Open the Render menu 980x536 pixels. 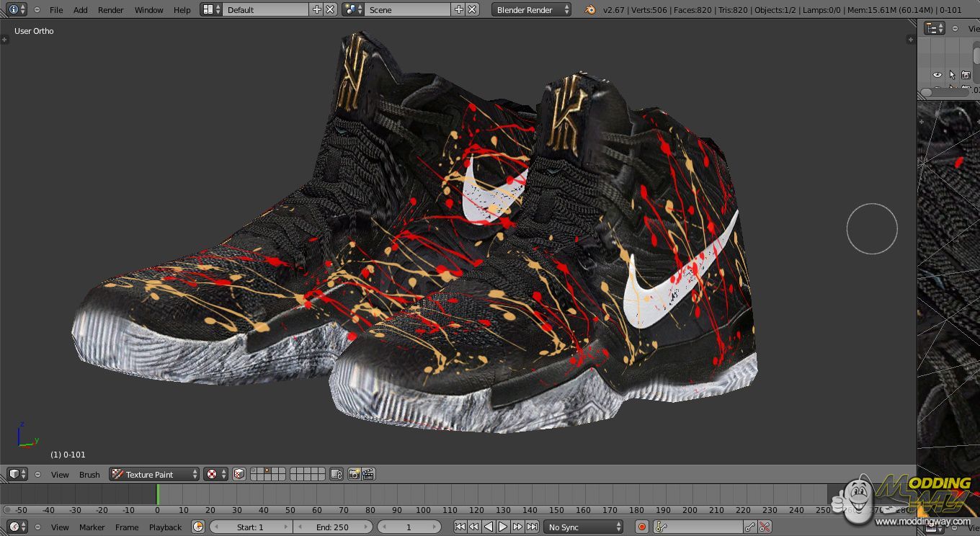(x=110, y=9)
